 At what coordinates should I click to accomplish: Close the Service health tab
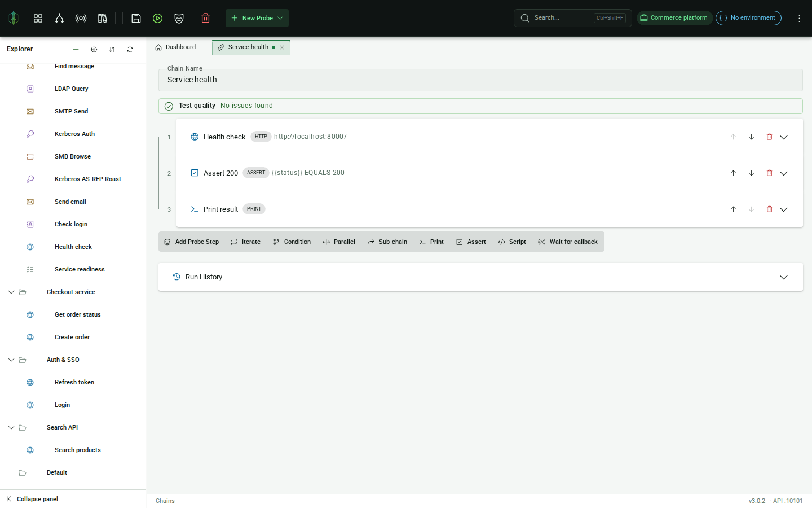point(282,47)
